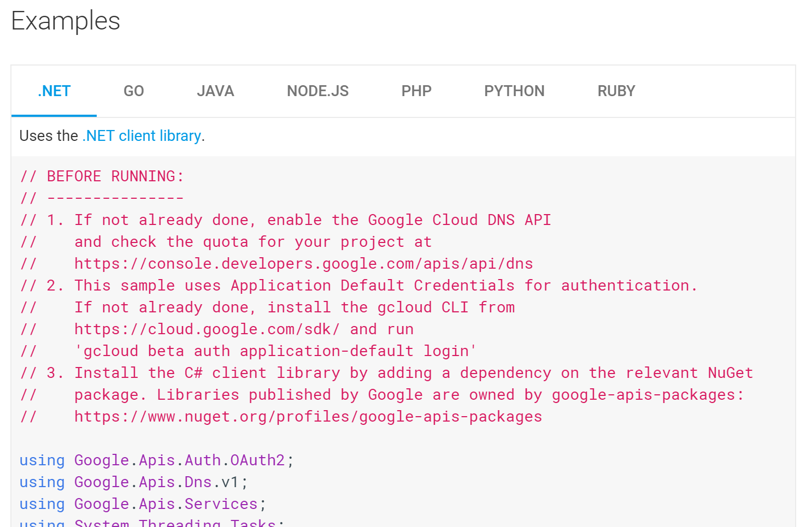The width and height of the screenshot is (812, 527).
Task: Open the JAVA examples tab
Action: point(215,91)
